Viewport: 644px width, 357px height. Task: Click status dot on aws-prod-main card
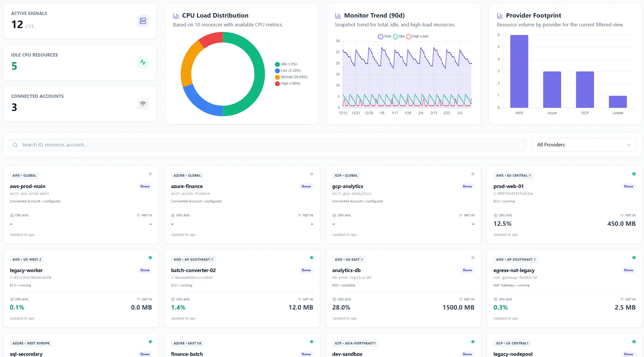click(x=150, y=174)
